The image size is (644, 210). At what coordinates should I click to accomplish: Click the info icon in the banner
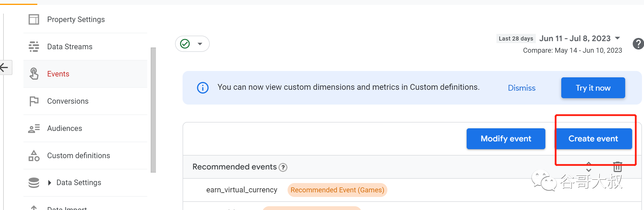[x=203, y=87]
